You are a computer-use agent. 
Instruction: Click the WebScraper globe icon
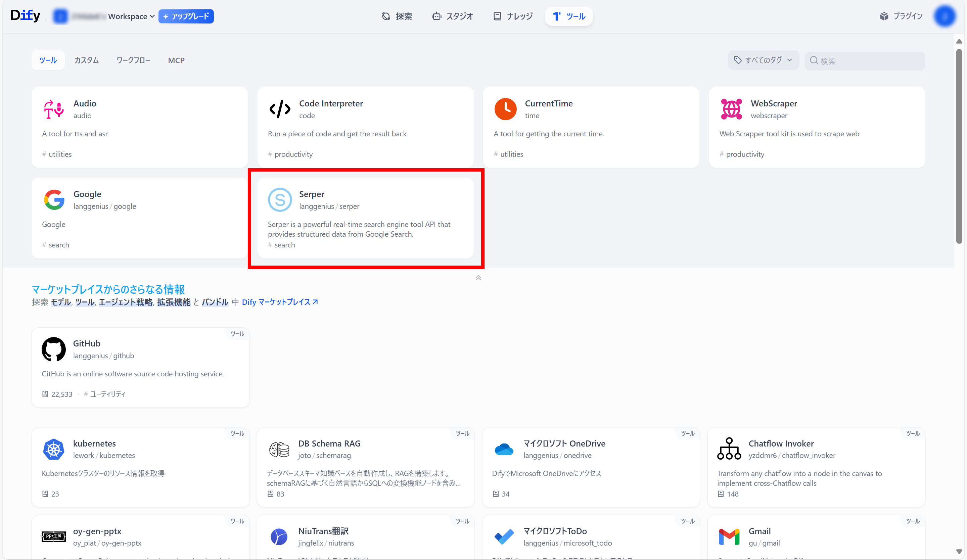731,109
